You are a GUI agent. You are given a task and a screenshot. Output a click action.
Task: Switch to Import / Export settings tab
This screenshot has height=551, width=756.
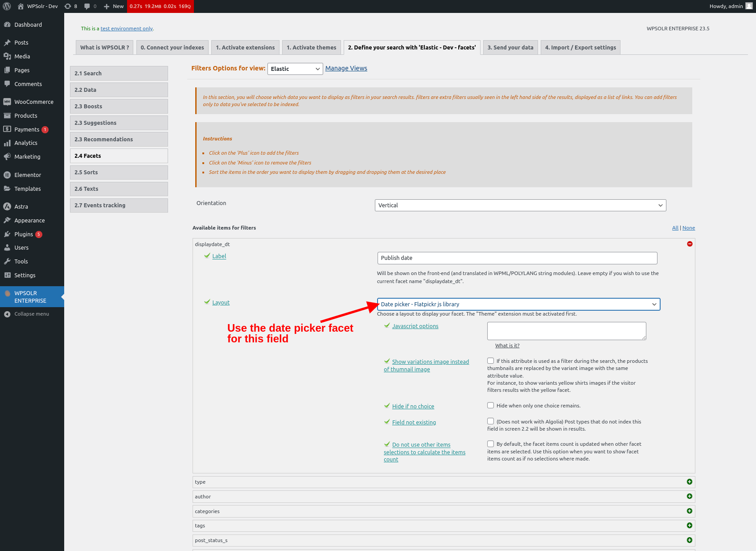pyautogui.click(x=581, y=47)
